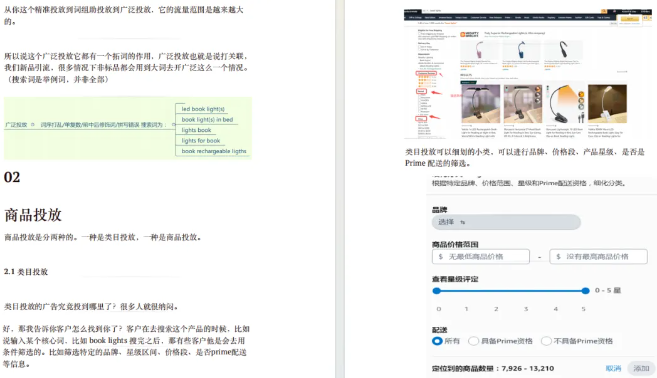This screenshot has height=378, width=657.
Task: Click the 'led book light(s)' mind map node
Action: coord(203,109)
